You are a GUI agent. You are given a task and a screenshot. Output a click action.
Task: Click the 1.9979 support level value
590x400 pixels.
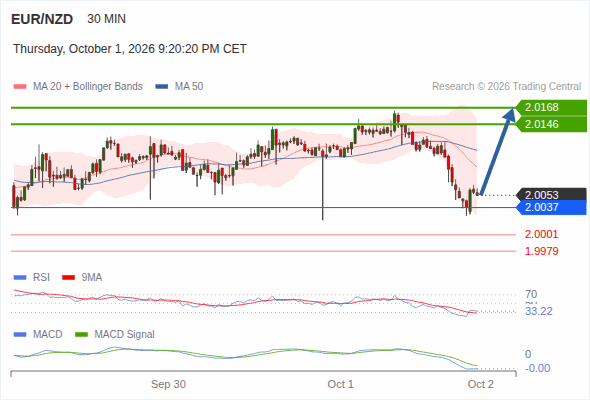click(541, 251)
